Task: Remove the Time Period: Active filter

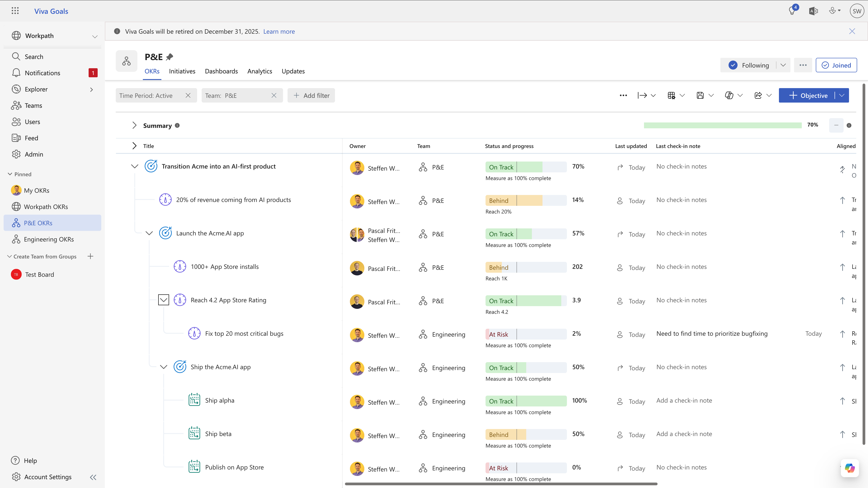Action: [188, 95]
